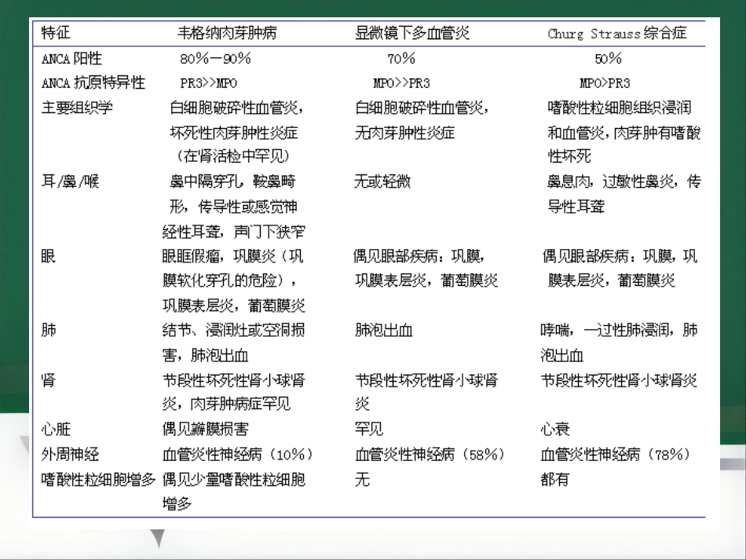Select text '鼻中隔穿孔，鞍鼻畸'
This screenshot has height=560, width=746.
point(232,181)
